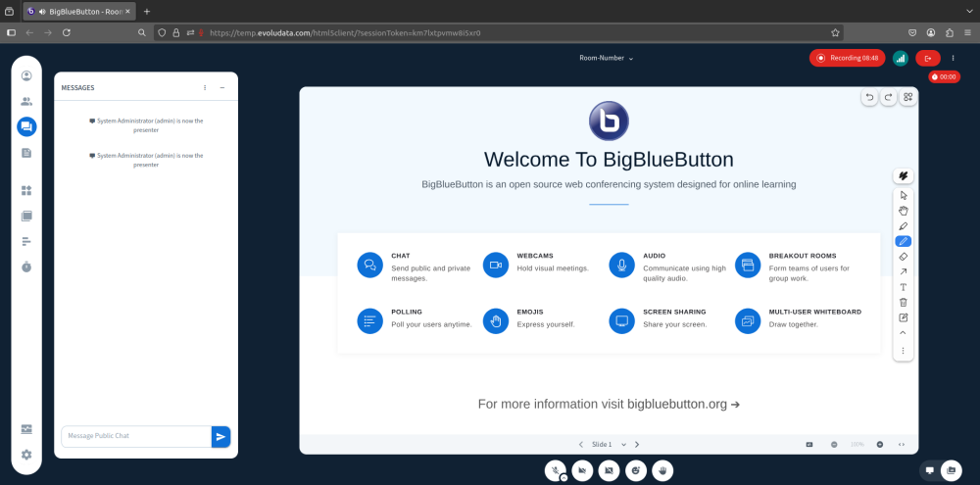
Task: Zoom out the presentation
Action: (834, 445)
